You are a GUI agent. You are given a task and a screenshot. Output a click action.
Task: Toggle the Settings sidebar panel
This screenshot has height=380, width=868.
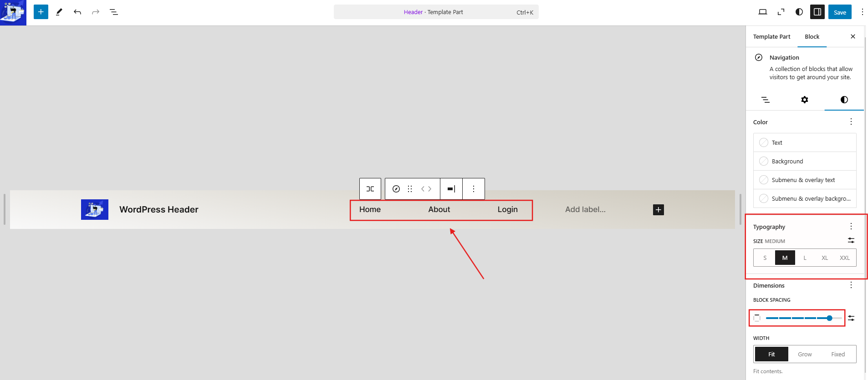(x=817, y=12)
